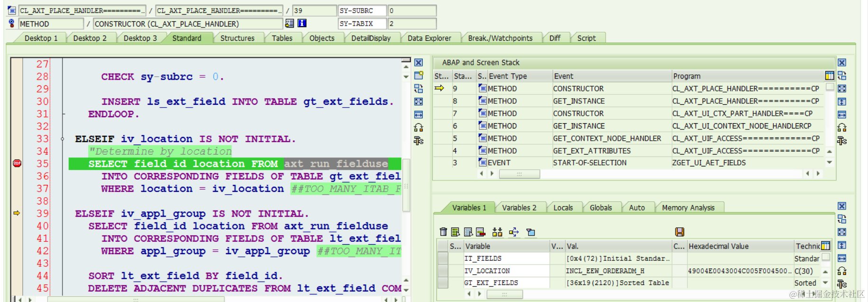Switch to the Variables 2 tab
The image size is (868, 302).
[519, 208]
